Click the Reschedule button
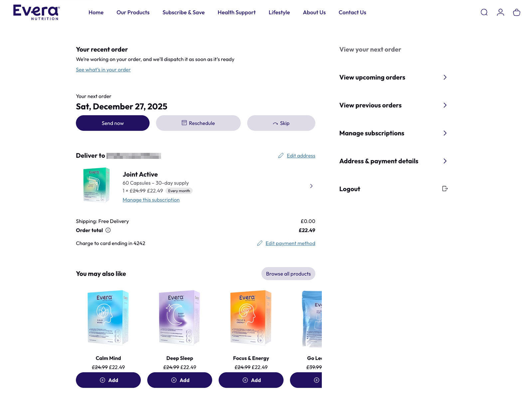Image resolution: width=532 pixels, height=395 pixels. [x=198, y=123]
